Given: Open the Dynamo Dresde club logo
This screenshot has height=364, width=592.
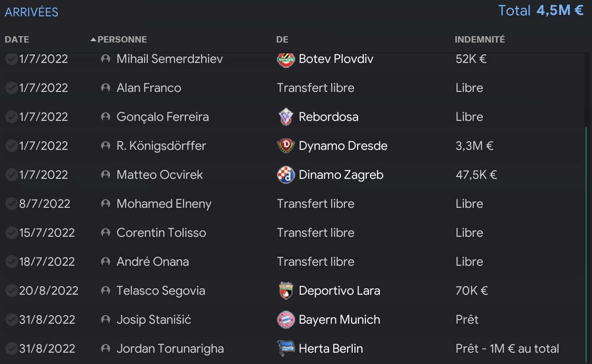Looking at the screenshot, I should pyautogui.click(x=286, y=146).
